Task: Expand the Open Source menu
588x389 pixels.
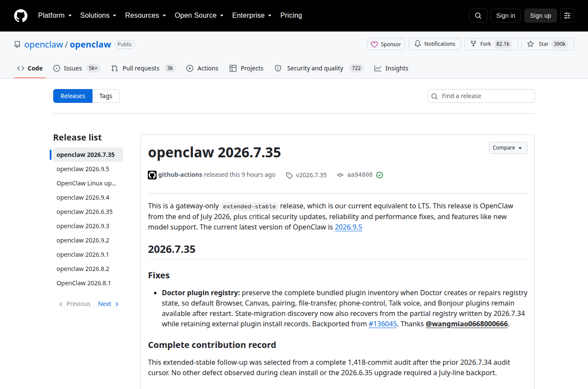Action: (199, 16)
